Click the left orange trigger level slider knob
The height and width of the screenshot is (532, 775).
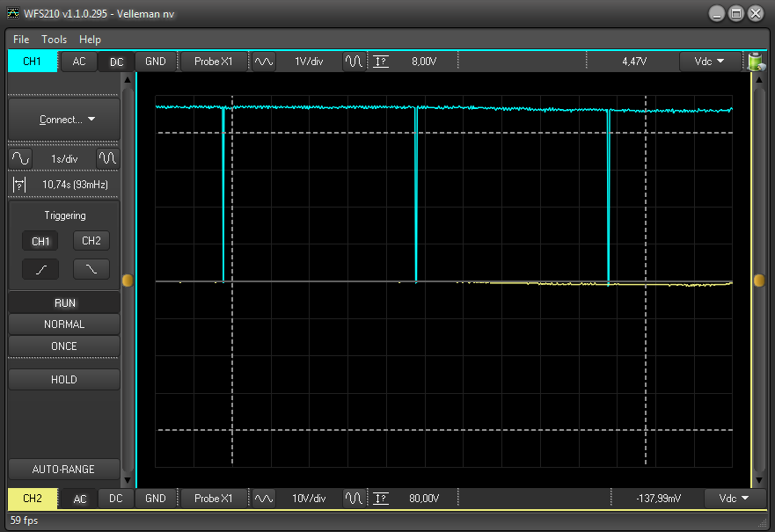click(x=128, y=281)
